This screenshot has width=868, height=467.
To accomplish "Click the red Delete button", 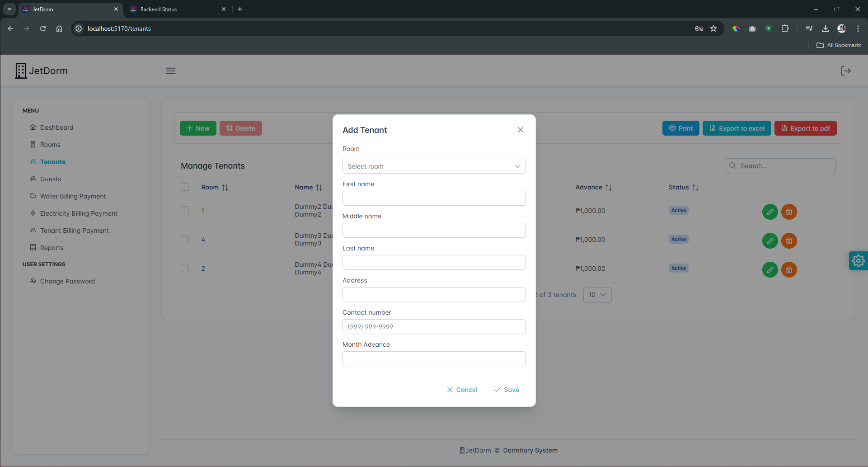I will pos(241,128).
